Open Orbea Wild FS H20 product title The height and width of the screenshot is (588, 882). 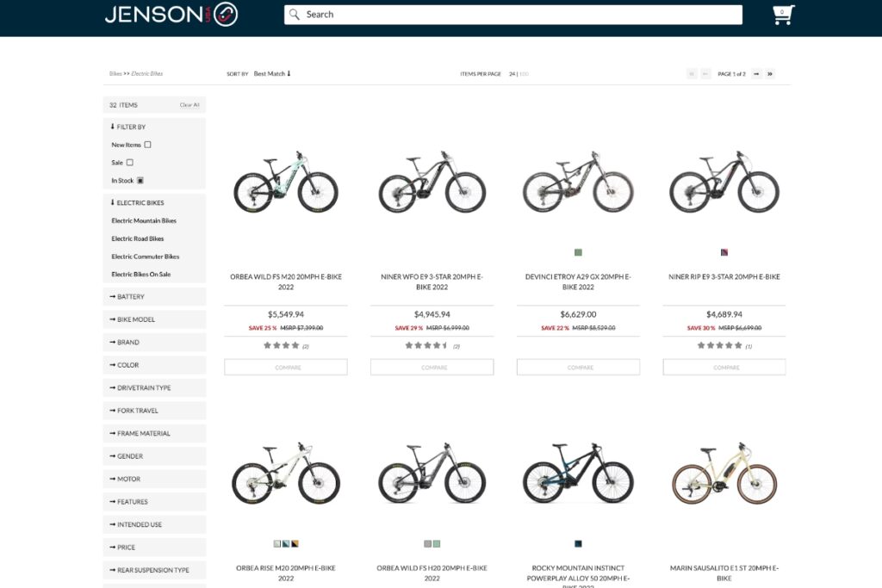coord(432,573)
